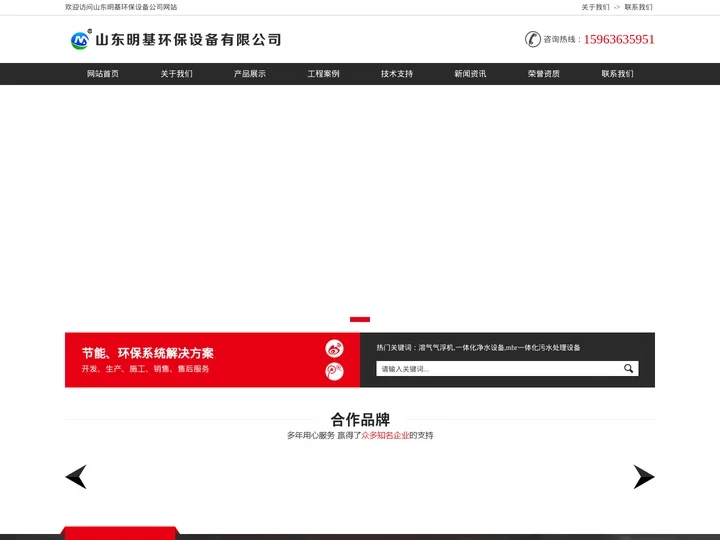Open the Weibo icon in red banner

pos(334,349)
